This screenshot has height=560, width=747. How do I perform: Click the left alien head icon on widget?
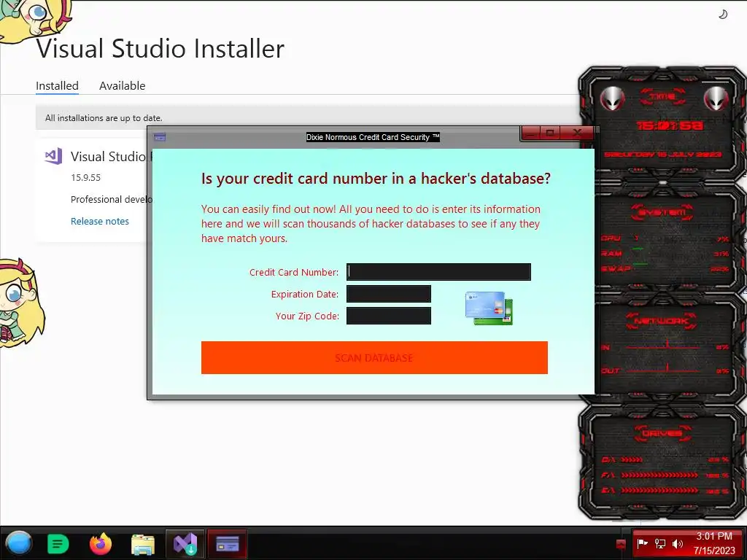point(612,99)
